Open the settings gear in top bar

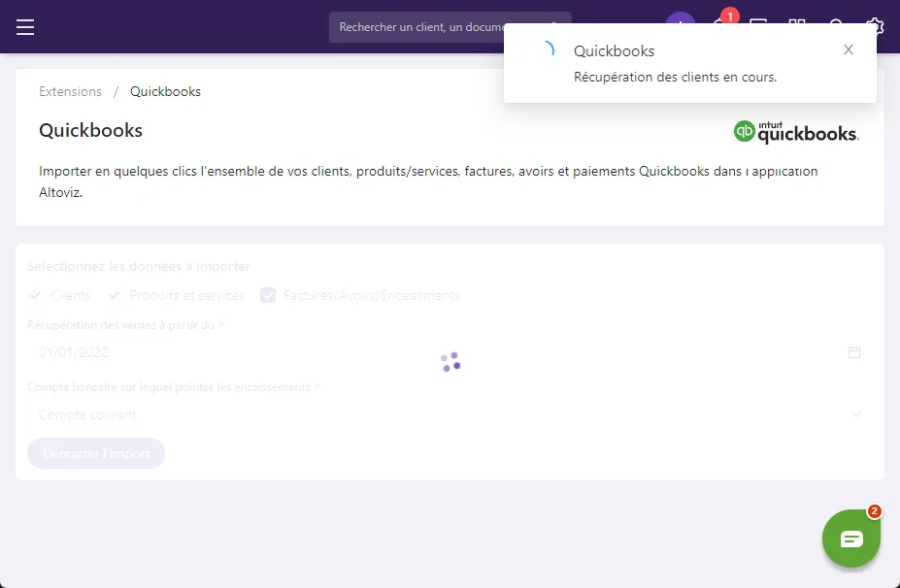[874, 26]
